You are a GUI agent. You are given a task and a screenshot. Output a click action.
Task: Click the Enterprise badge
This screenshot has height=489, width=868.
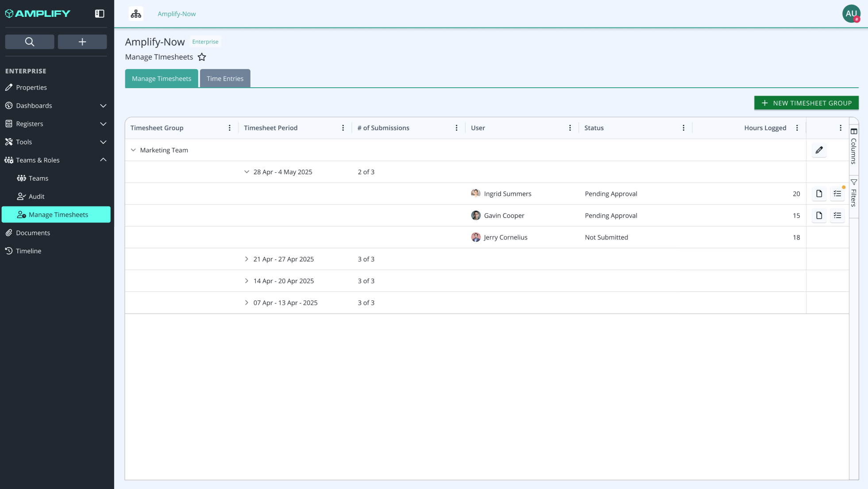tap(205, 42)
